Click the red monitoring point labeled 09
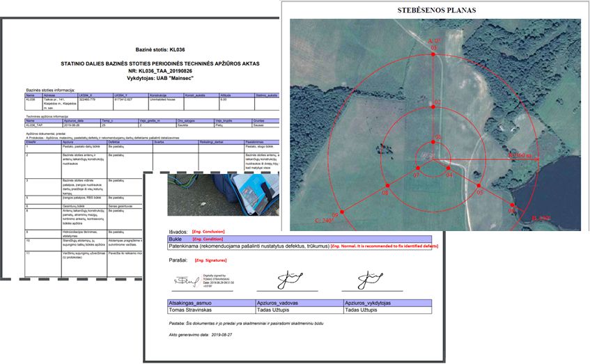The height and width of the screenshot is (364, 590). (x=342, y=212)
